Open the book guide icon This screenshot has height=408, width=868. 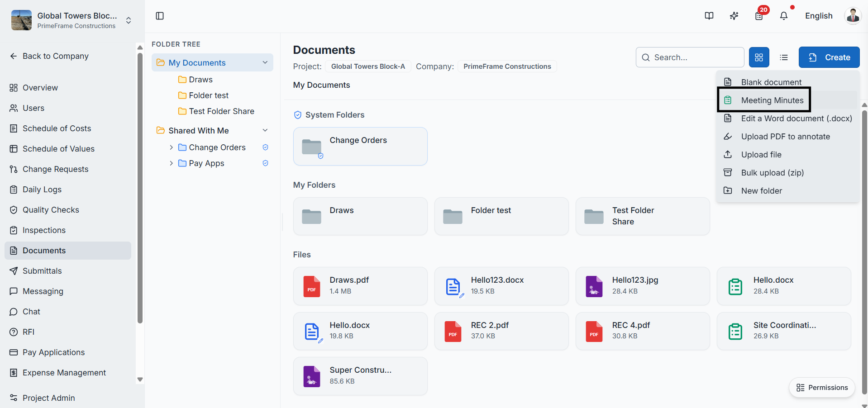click(x=709, y=16)
